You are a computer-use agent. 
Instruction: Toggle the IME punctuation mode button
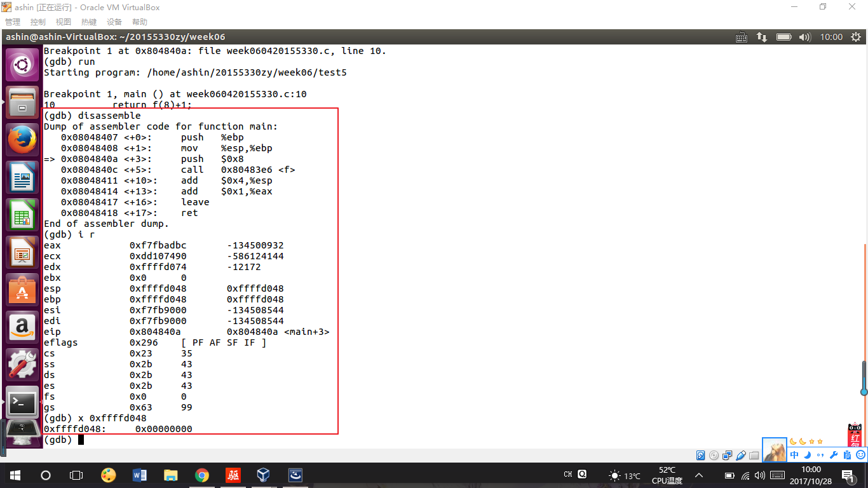[820, 455]
